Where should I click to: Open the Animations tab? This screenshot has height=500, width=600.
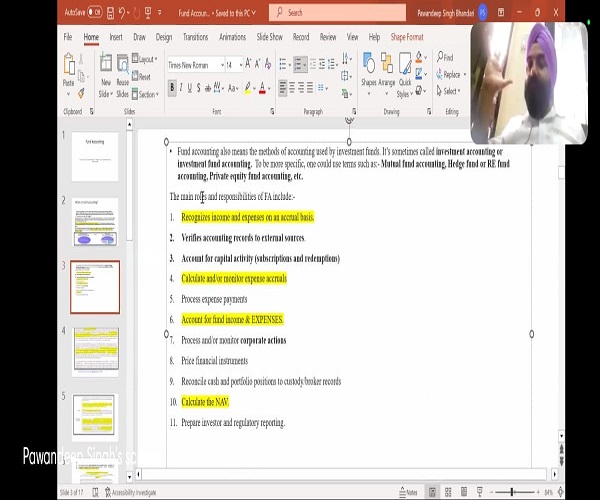(232, 37)
